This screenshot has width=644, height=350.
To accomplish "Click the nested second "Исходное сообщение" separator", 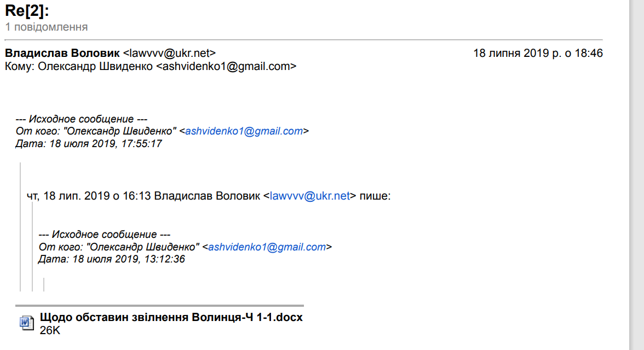I will pyautogui.click(x=105, y=235).
